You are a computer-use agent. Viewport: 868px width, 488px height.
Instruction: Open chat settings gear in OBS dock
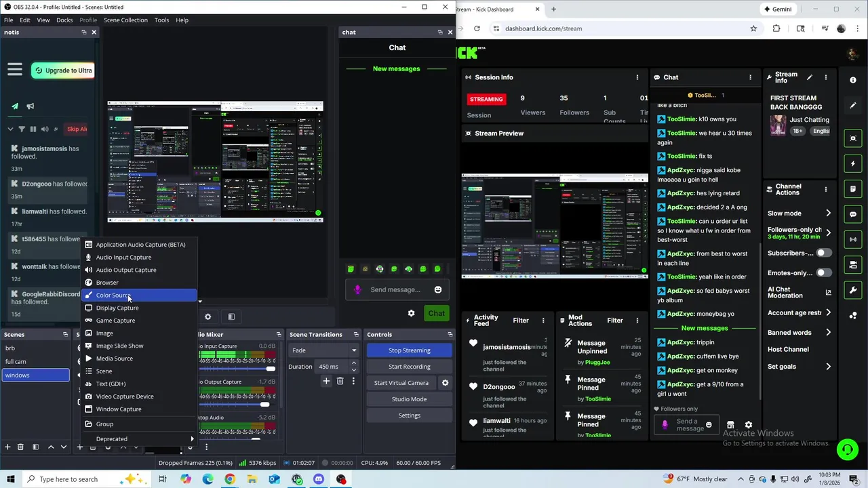pyautogui.click(x=411, y=313)
